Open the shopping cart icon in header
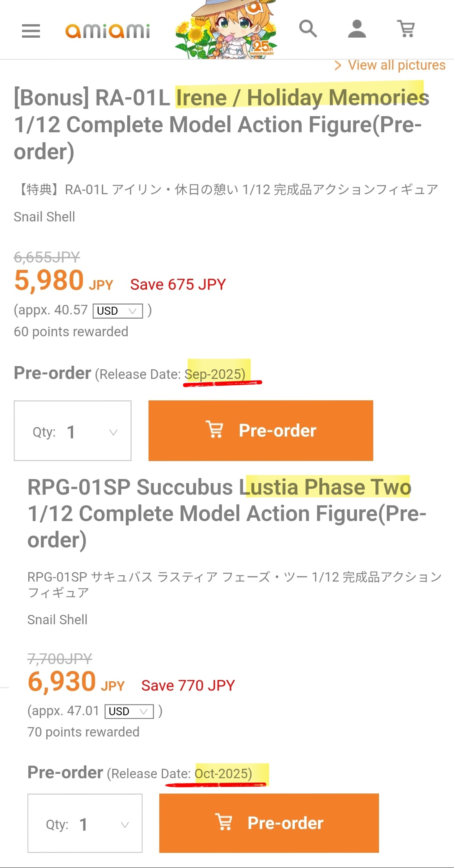Image resolution: width=454 pixels, height=868 pixels. click(406, 29)
